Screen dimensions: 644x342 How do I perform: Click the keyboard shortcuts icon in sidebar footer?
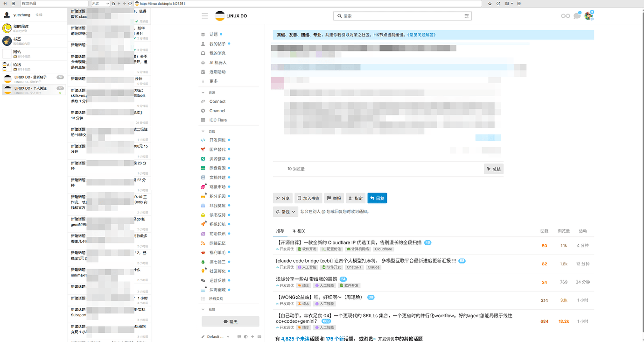(259, 336)
